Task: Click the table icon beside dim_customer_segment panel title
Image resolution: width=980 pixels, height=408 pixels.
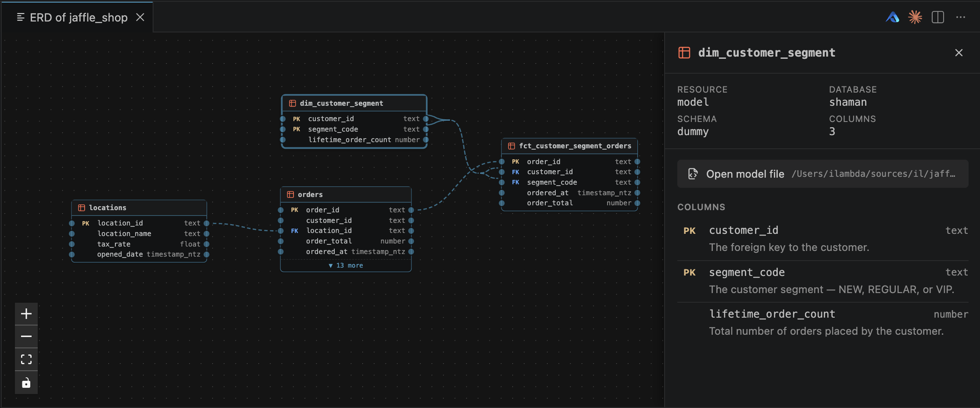Action: tap(684, 53)
